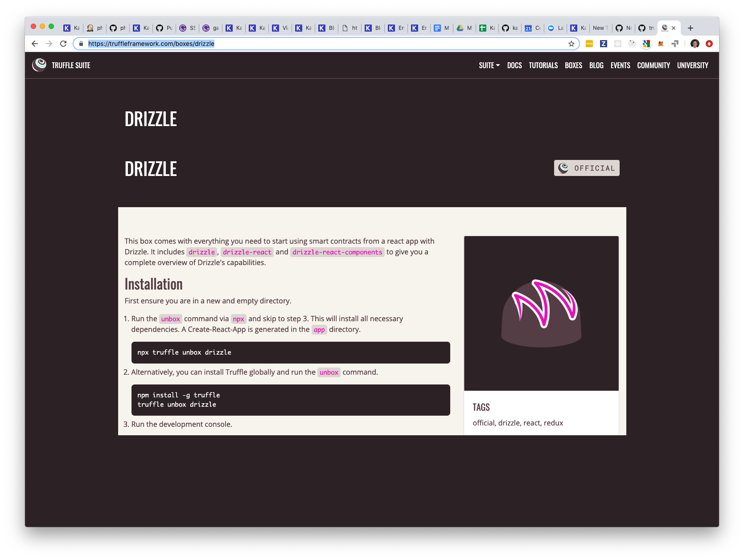Bookmark this page using the star icon
Image resolution: width=744 pixels, height=560 pixels.
tap(571, 44)
